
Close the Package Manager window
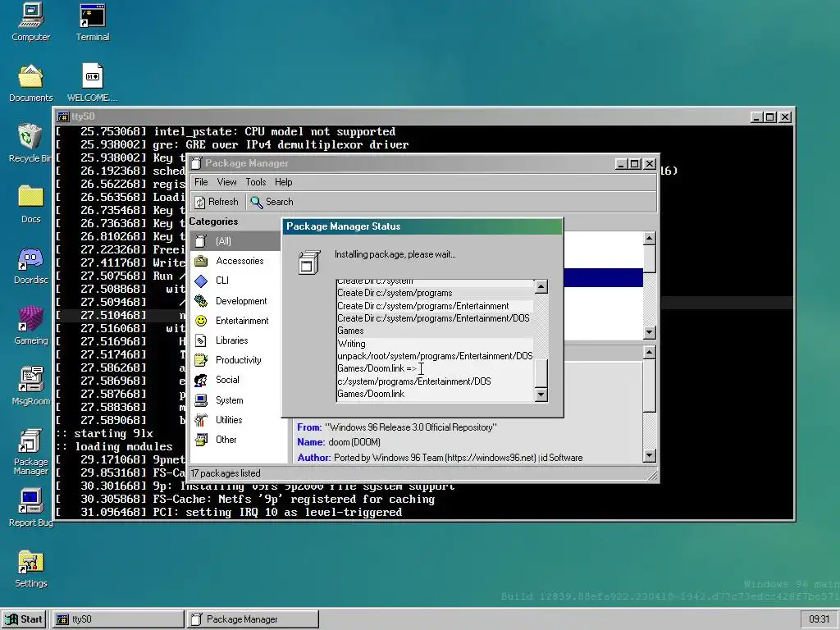coord(650,163)
